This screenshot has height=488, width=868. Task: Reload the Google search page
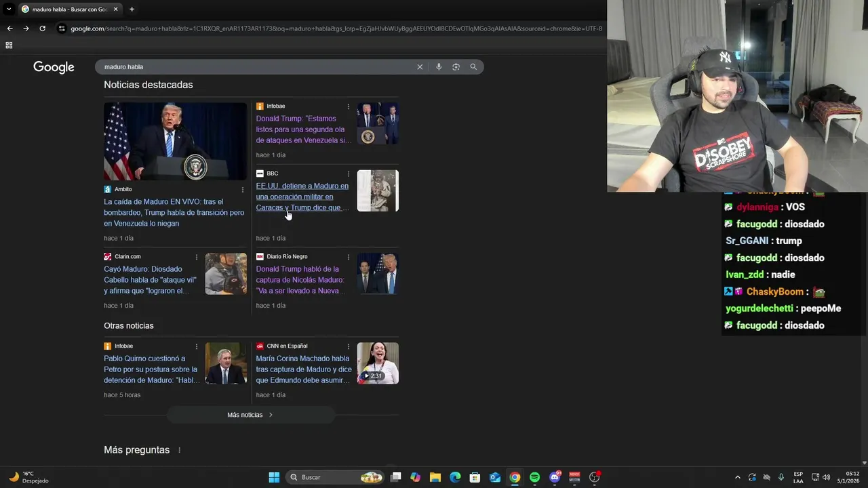[x=42, y=28]
